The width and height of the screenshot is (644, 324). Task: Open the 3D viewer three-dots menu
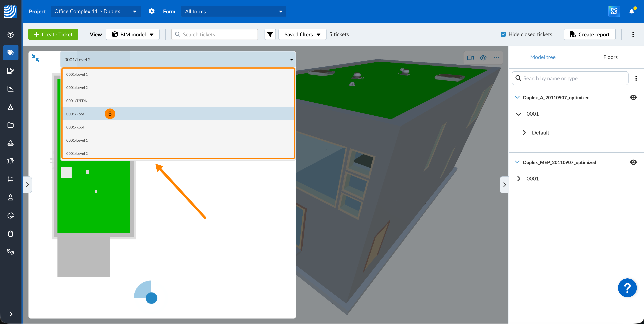pyautogui.click(x=496, y=58)
